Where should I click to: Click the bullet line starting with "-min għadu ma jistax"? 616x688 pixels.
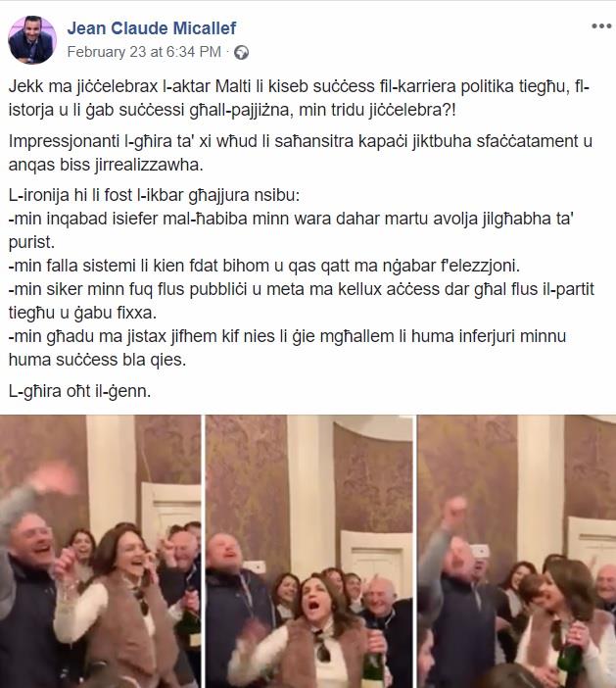coord(287,348)
